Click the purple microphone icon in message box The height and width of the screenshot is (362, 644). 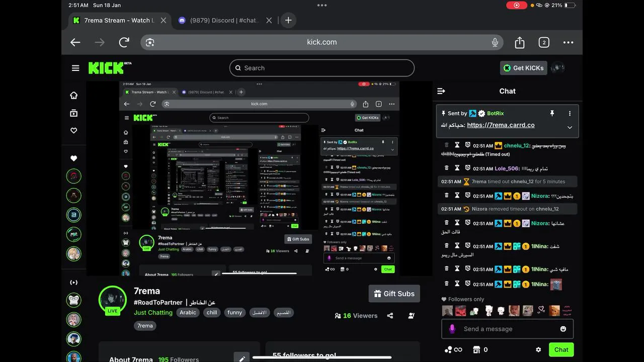pyautogui.click(x=452, y=329)
